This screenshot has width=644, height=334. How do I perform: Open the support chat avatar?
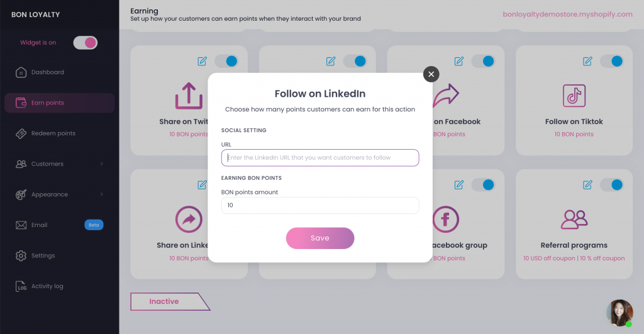pos(619,313)
